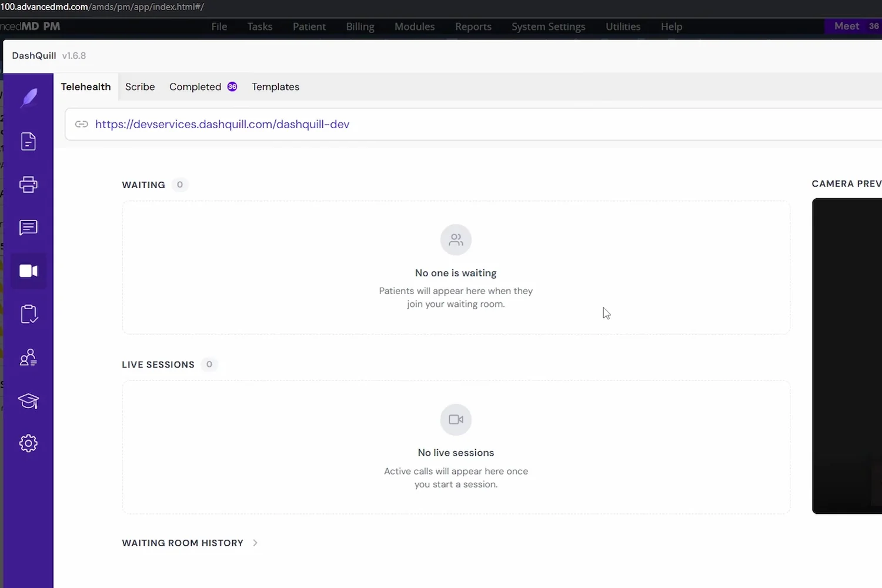
Task: Switch to the Scribe tab
Action: coord(140,87)
